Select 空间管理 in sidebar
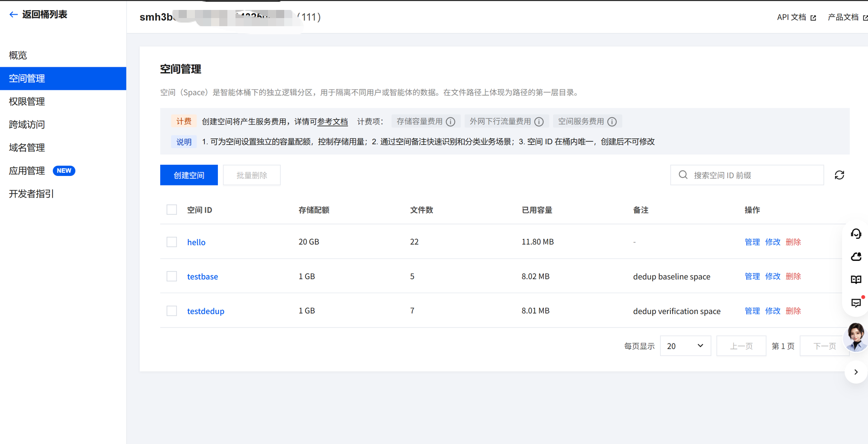This screenshot has width=868, height=444. 63,79
